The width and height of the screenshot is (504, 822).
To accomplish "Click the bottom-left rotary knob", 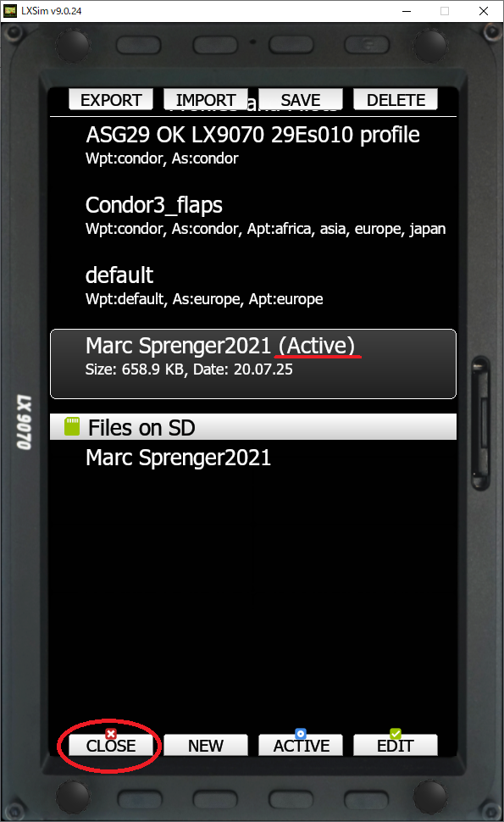I will pyautogui.click(x=74, y=797).
